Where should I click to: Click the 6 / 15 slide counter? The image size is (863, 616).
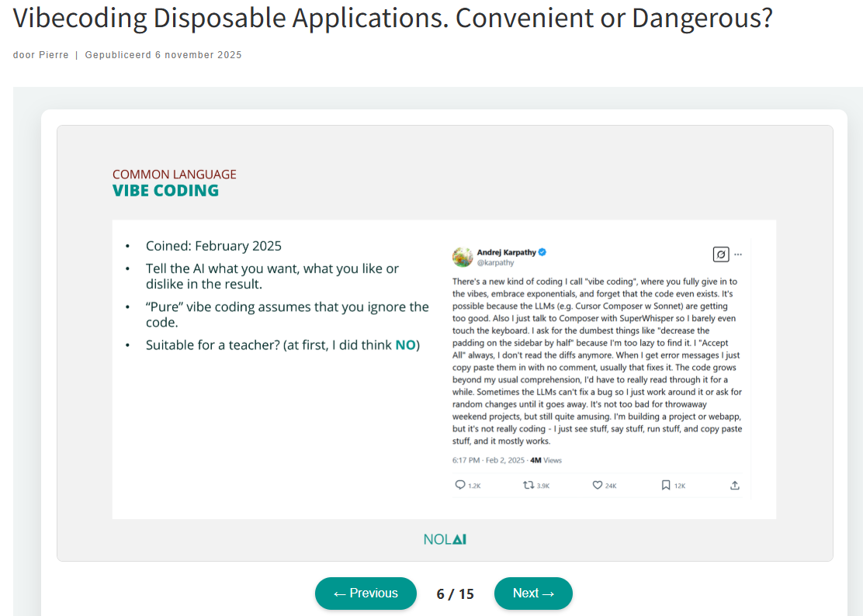[455, 594]
